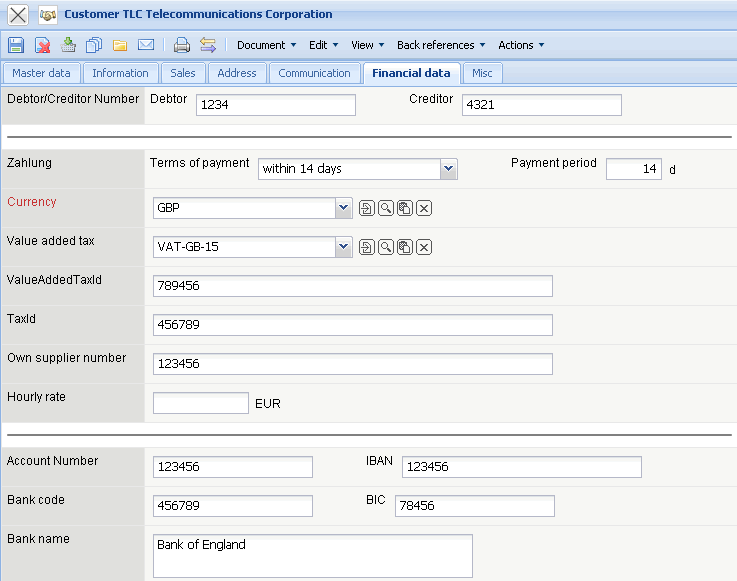Click the magnifier search icon beside Currency
Screen dimensions: 737x581
[x=386, y=208]
